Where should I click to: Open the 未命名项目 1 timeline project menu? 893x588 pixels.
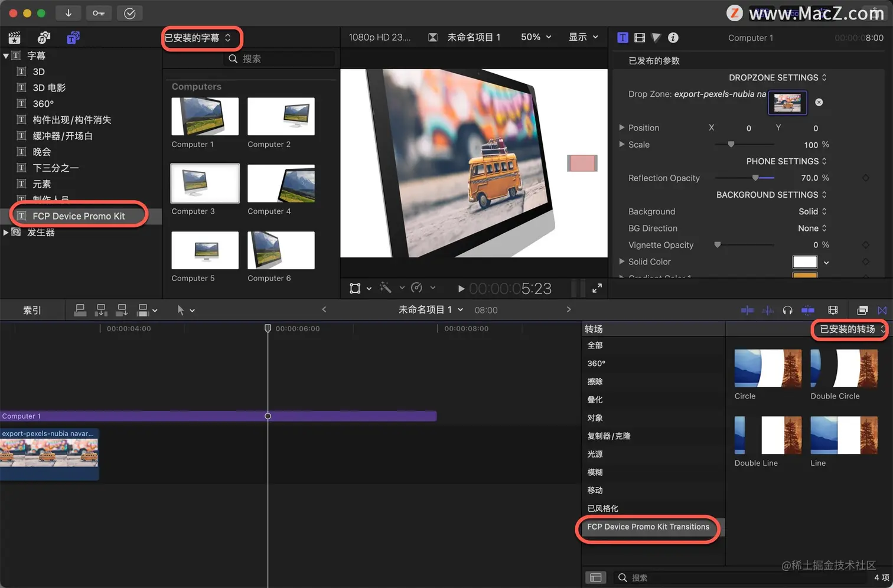pyautogui.click(x=431, y=309)
